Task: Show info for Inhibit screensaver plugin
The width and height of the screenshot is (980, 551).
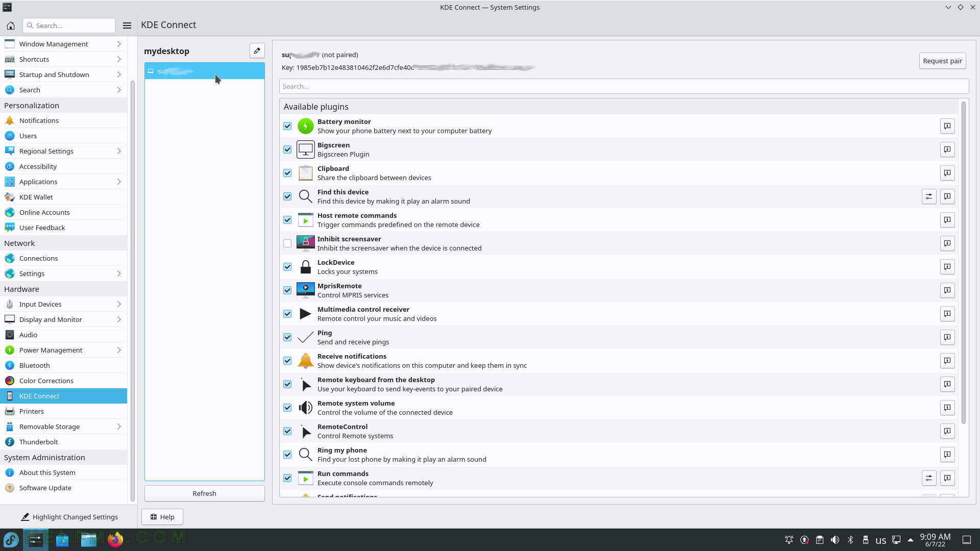Action: tap(947, 243)
